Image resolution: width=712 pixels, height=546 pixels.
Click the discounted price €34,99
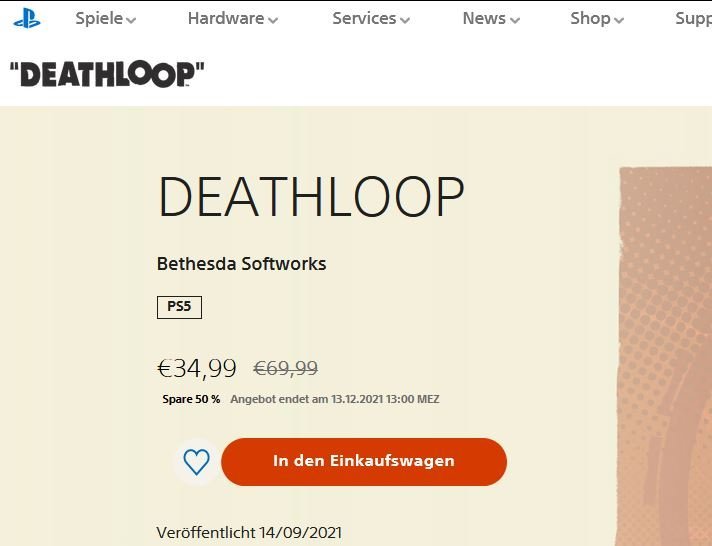point(197,368)
